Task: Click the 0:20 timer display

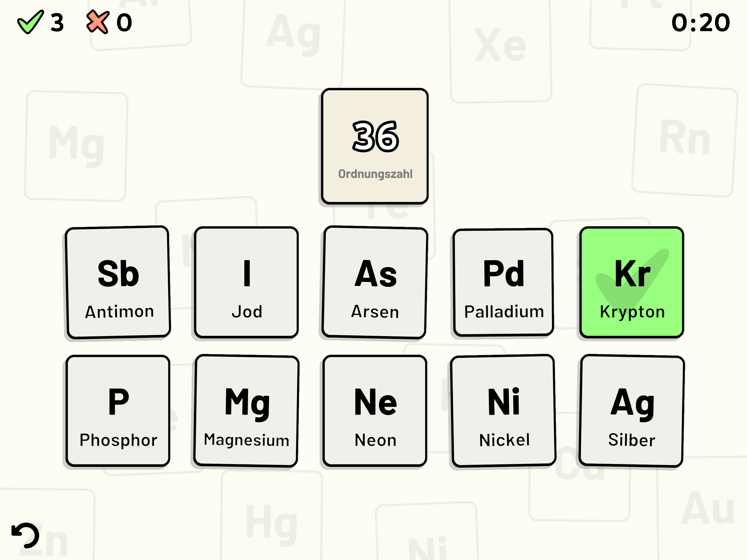Action: click(701, 23)
